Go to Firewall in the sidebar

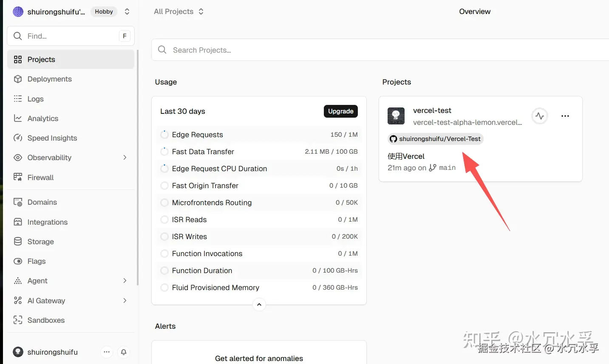40,178
